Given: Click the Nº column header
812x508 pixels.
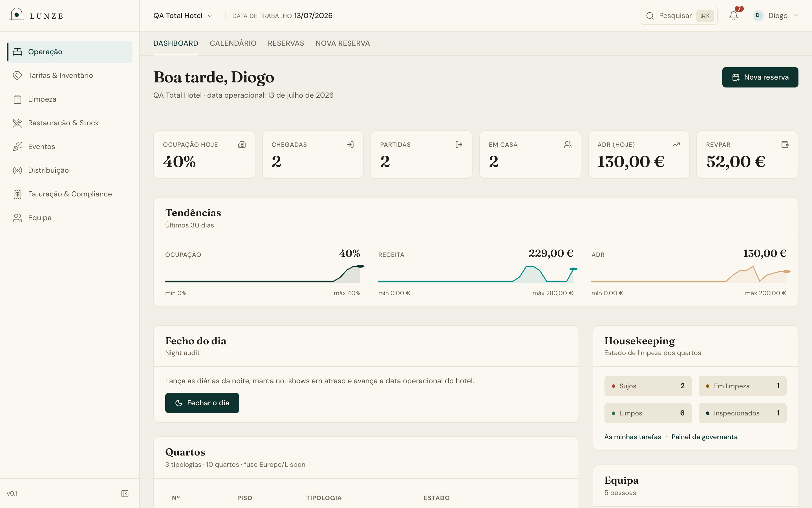Looking at the screenshot, I should point(176,498).
